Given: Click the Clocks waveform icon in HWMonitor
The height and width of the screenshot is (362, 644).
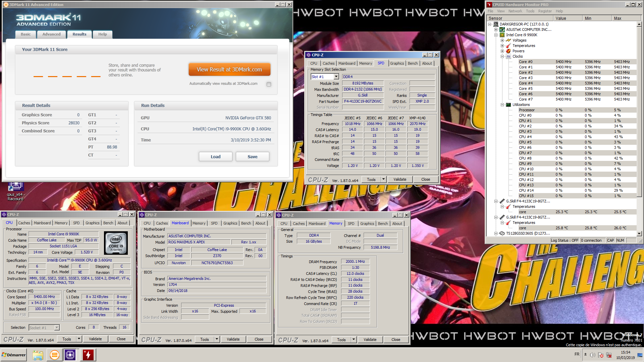Looking at the screenshot, I should point(508,56).
